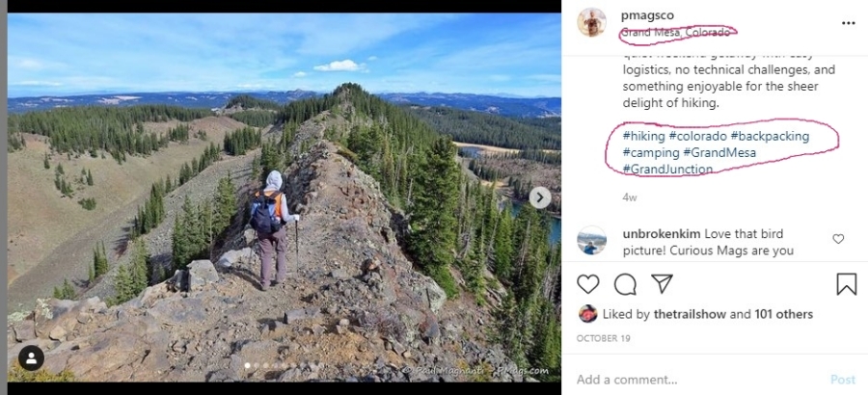Viewport: 868px width, 395px height.
Task: Open the #hiking hashtag
Action: (643, 136)
